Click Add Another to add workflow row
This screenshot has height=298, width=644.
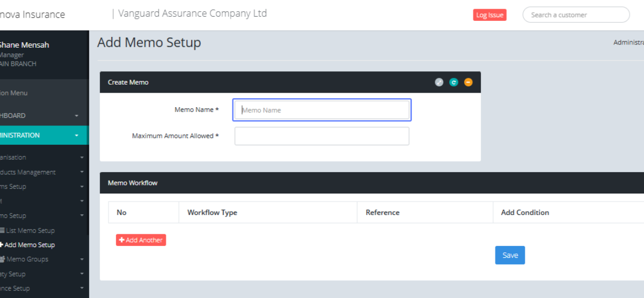pyautogui.click(x=141, y=240)
